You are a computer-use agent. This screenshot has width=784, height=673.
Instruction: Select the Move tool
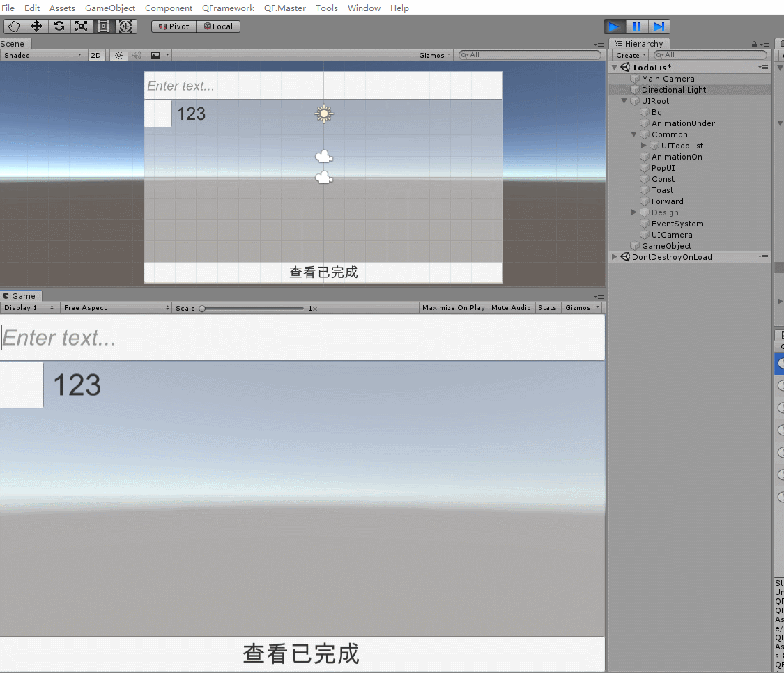click(x=36, y=26)
